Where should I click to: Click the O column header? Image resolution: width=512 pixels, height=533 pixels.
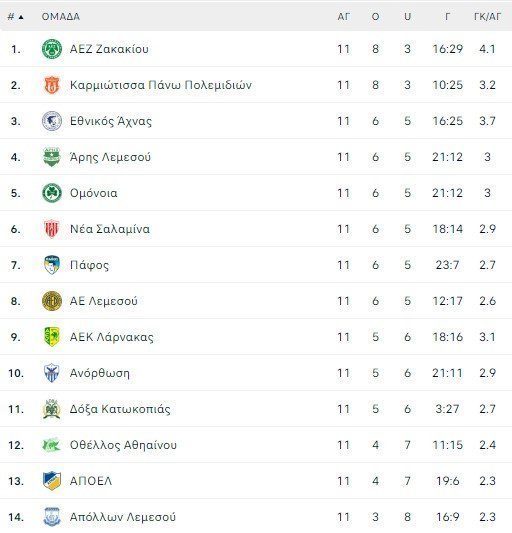click(375, 17)
